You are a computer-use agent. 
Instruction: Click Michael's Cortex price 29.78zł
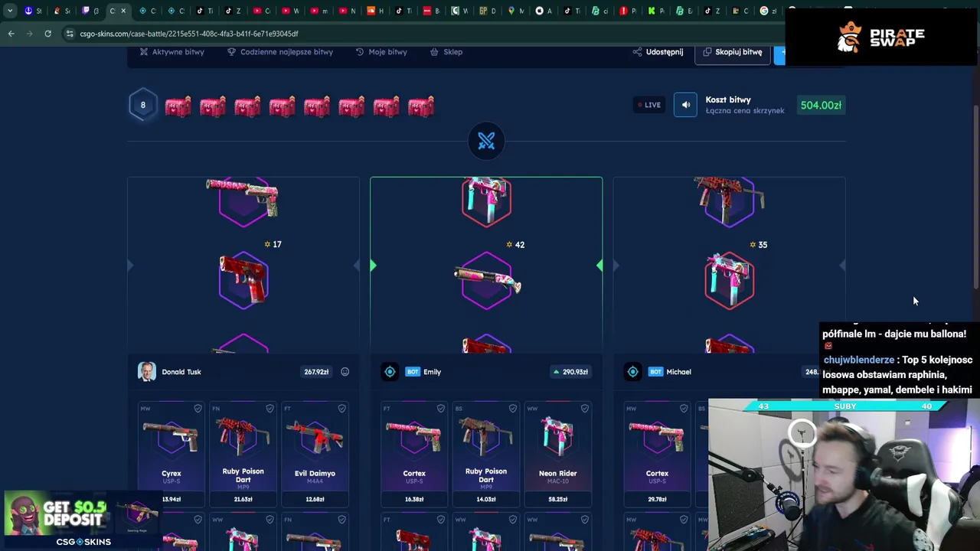(x=657, y=499)
